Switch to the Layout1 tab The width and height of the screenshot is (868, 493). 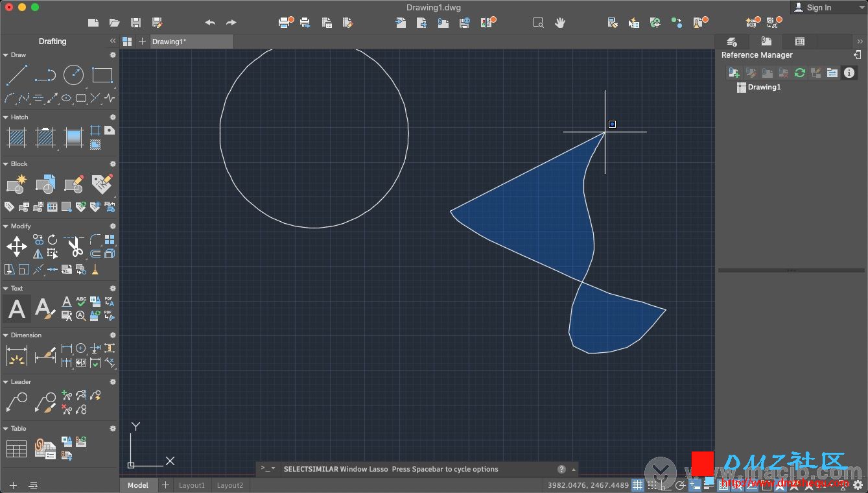click(192, 485)
